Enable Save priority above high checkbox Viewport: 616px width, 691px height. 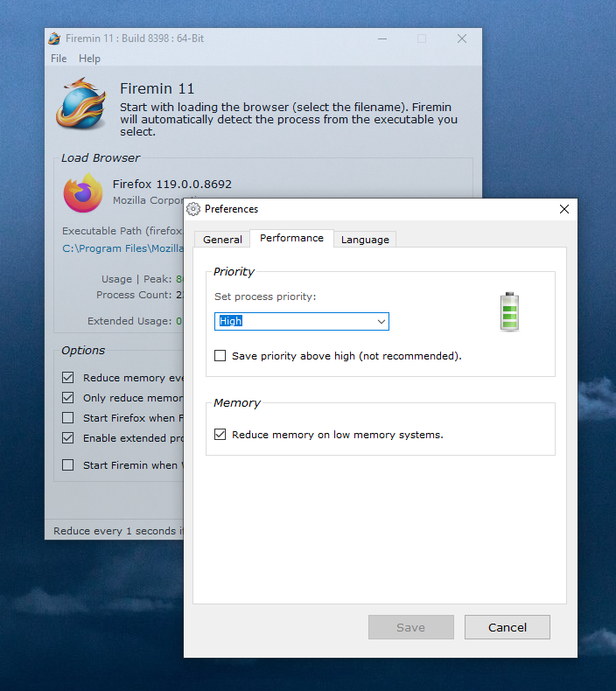click(220, 356)
